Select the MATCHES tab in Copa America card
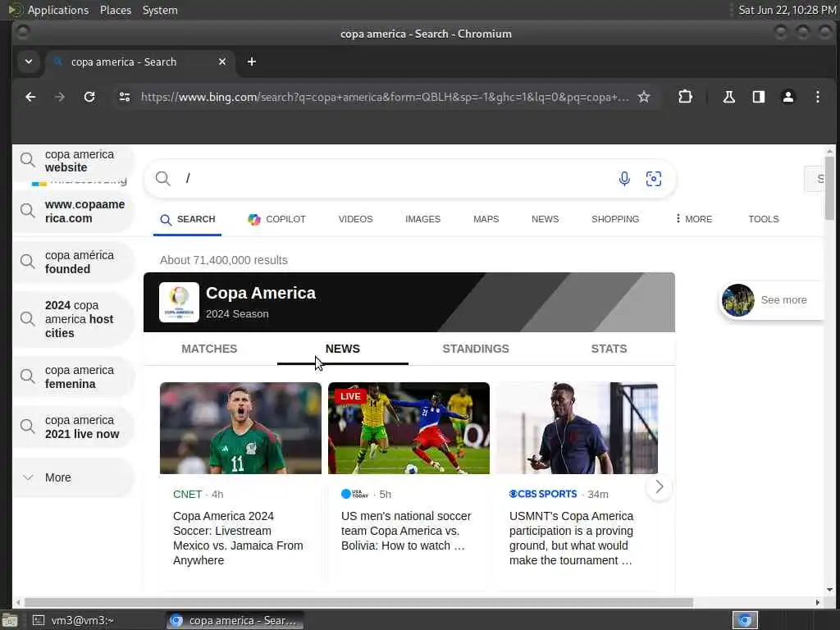The width and height of the screenshot is (840, 630). pos(209,349)
